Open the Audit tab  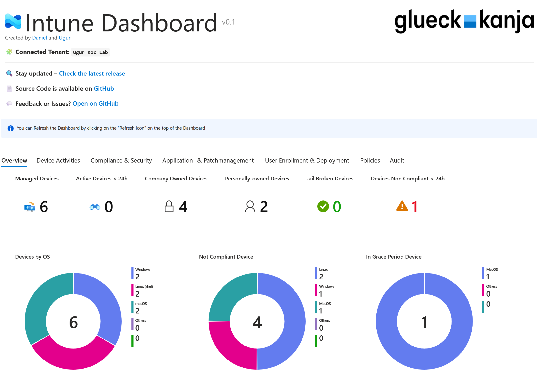[x=397, y=160]
